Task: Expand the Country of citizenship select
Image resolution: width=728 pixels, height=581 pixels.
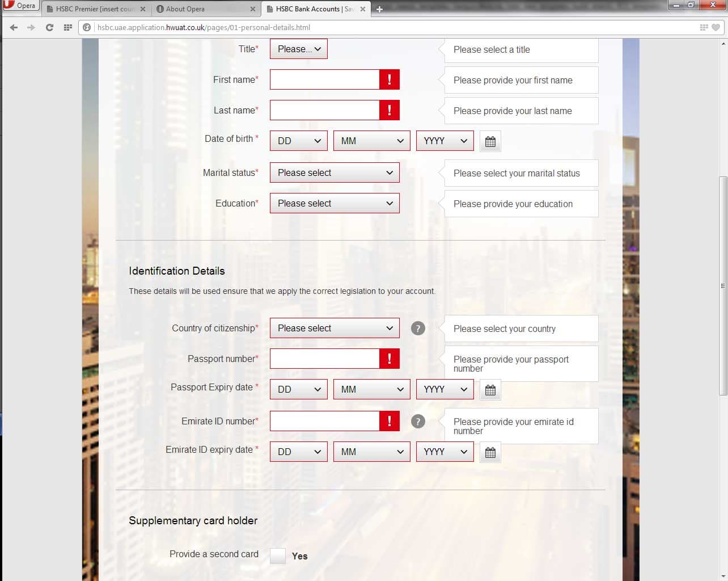Action: coord(335,328)
